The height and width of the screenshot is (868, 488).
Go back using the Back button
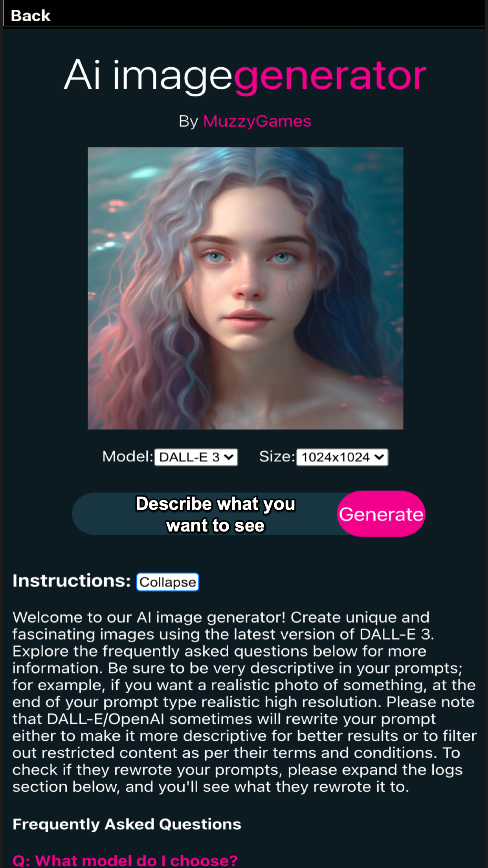tap(31, 16)
